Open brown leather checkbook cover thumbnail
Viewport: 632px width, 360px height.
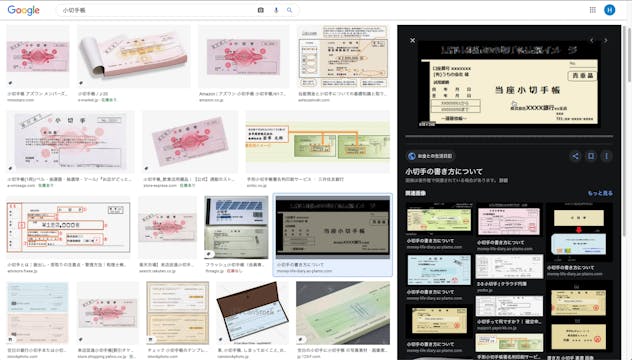tap(252, 313)
